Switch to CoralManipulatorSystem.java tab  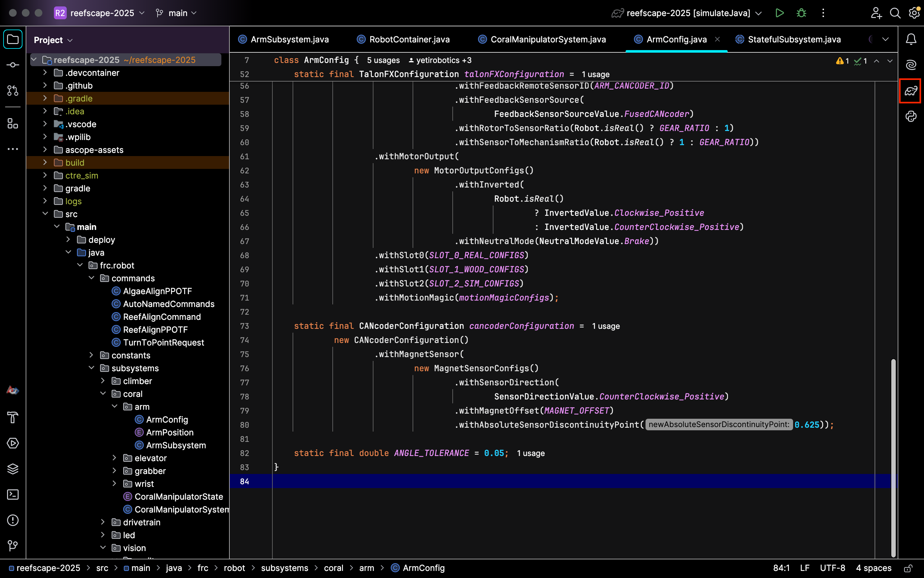[542, 39]
